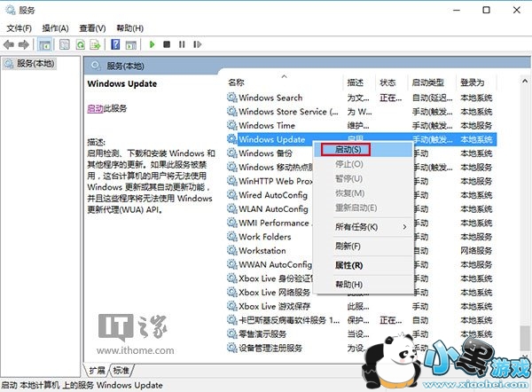Viewport: 532px width, 392px height.
Task: Click the 启动 link to start service
Action: [95, 108]
